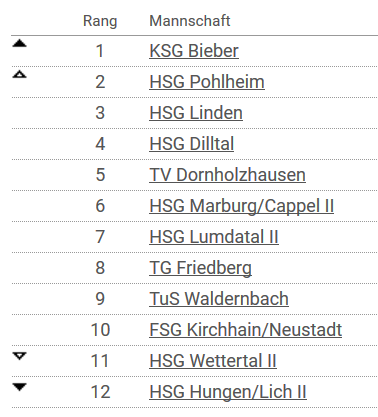The image size is (378, 417).
Task: Select HSG Lumdatal II in the table
Action: click(x=214, y=237)
